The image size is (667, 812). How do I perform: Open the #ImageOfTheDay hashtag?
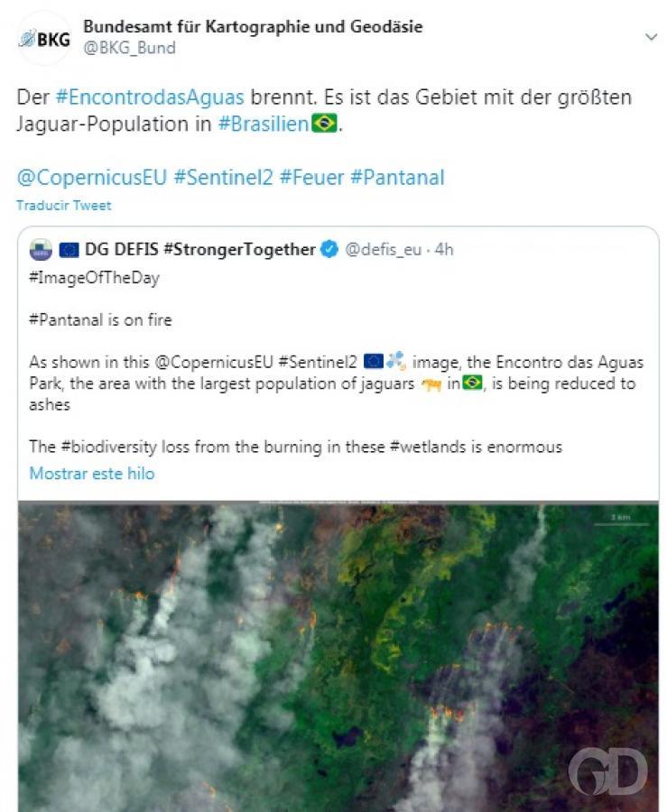(x=94, y=278)
